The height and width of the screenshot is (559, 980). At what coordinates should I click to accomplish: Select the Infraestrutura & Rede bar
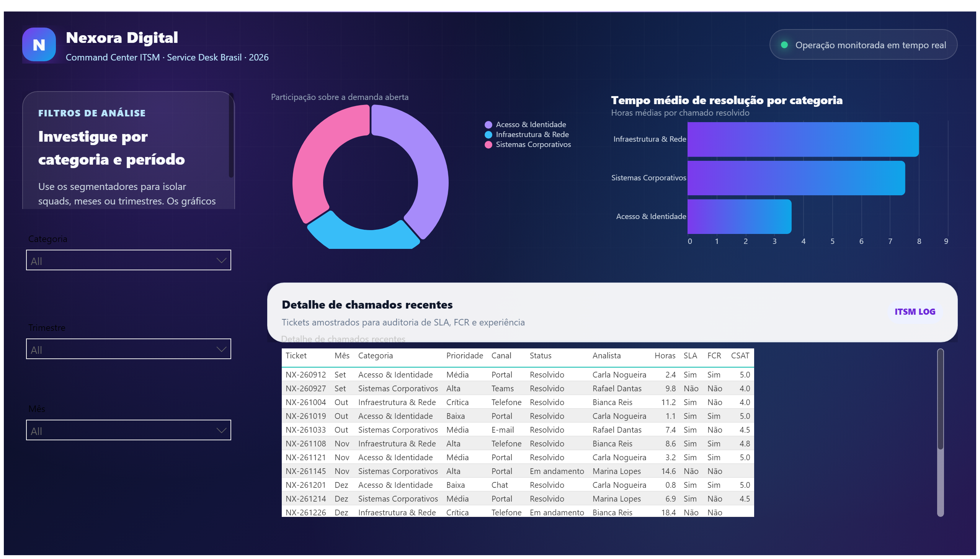pyautogui.click(x=803, y=139)
